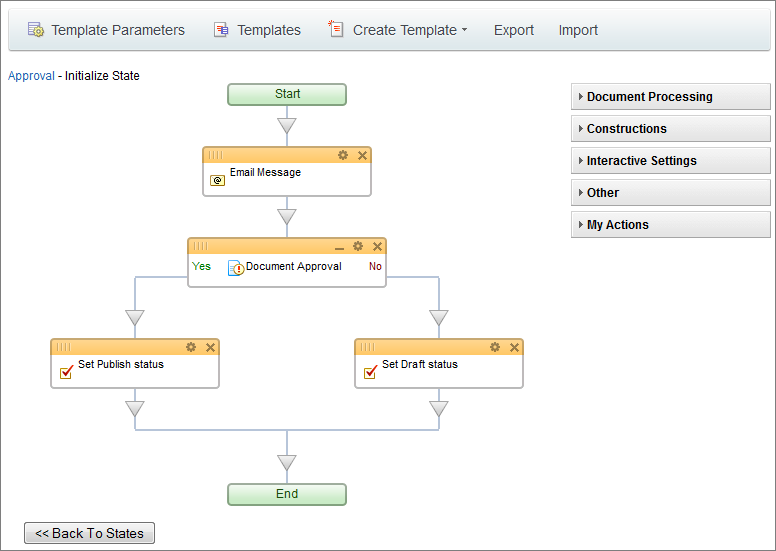776x551 pixels.
Task: Click the Email Message envelope icon
Action: click(217, 181)
